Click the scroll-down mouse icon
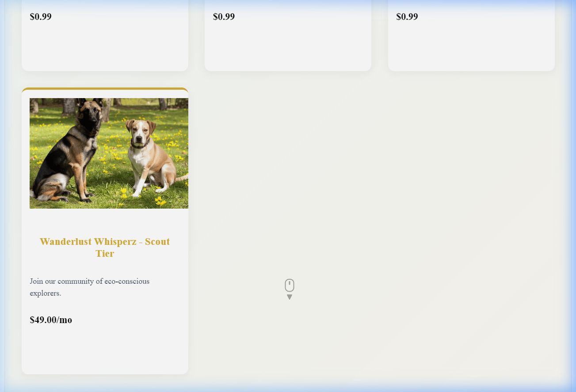 point(290,285)
